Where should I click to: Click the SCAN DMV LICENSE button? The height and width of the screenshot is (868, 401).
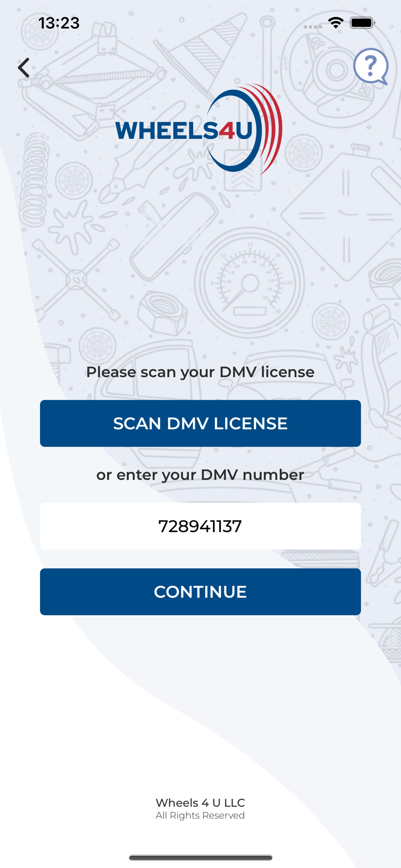coord(200,423)
